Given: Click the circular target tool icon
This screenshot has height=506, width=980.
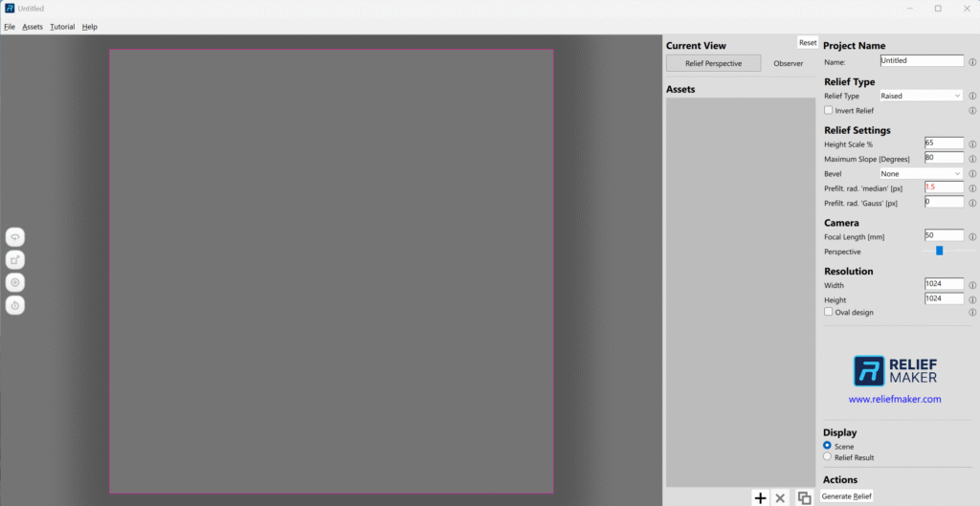Looking at the screenshot, I should coord(15,282).
